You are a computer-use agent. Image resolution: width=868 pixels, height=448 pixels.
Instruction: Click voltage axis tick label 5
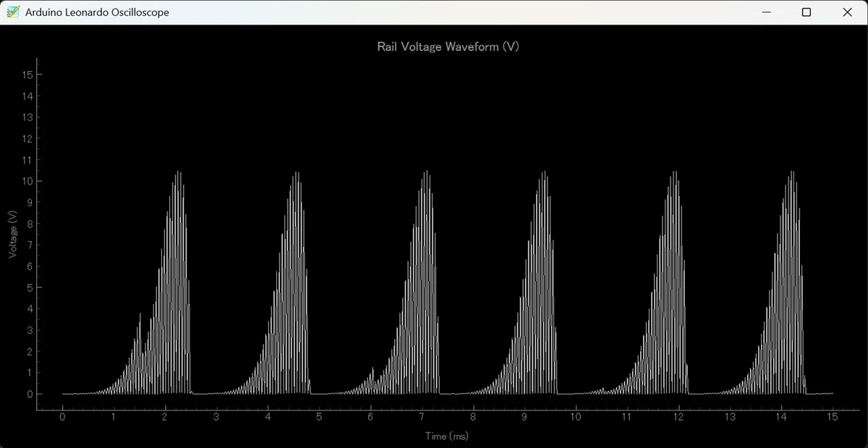[30, 288]
